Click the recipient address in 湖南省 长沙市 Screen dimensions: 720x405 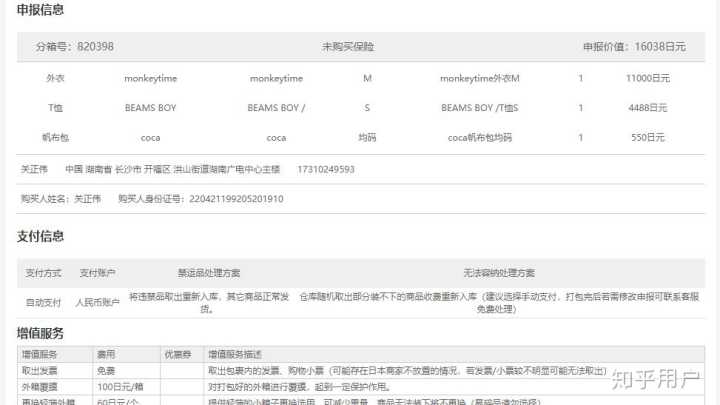pyautogui.click(x=172, y=169)
